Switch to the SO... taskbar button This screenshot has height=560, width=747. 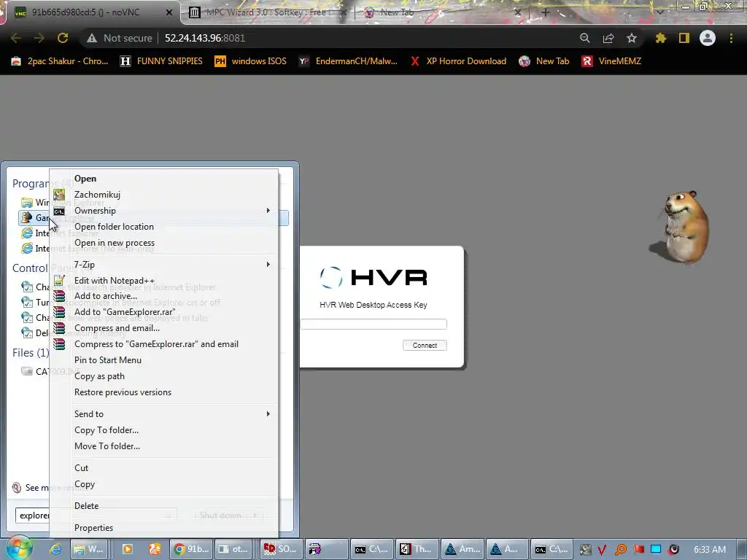(281, 549)
